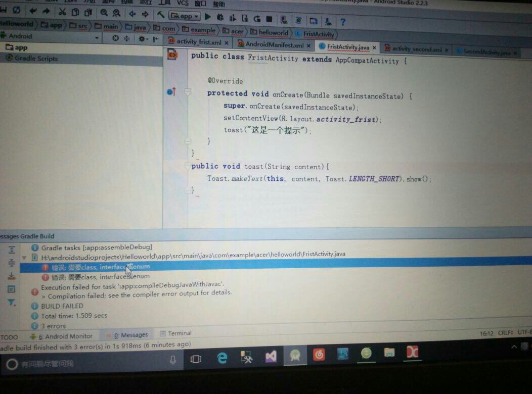Navigate back with the left arrow icon
The image size is (532, 394).
pos(132,14)
